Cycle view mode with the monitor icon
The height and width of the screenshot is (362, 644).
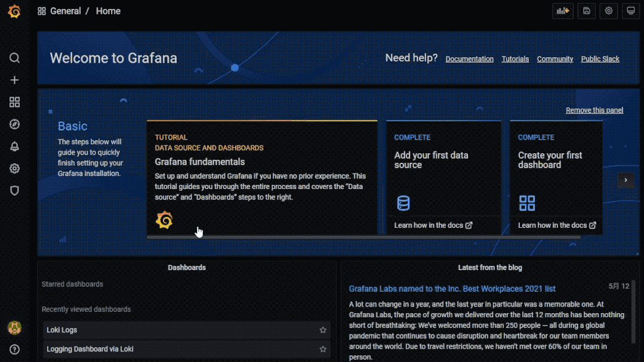pos(631,11)
